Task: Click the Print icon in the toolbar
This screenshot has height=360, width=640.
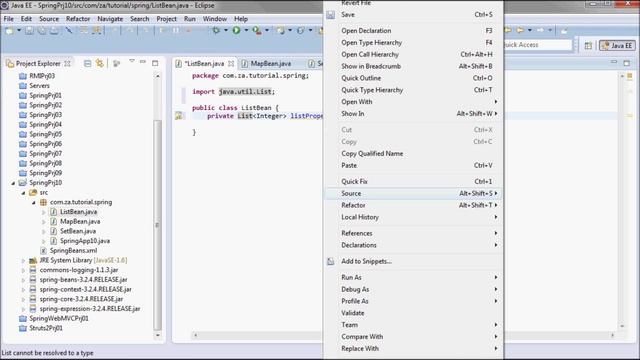Action: (x=54, y=31)
